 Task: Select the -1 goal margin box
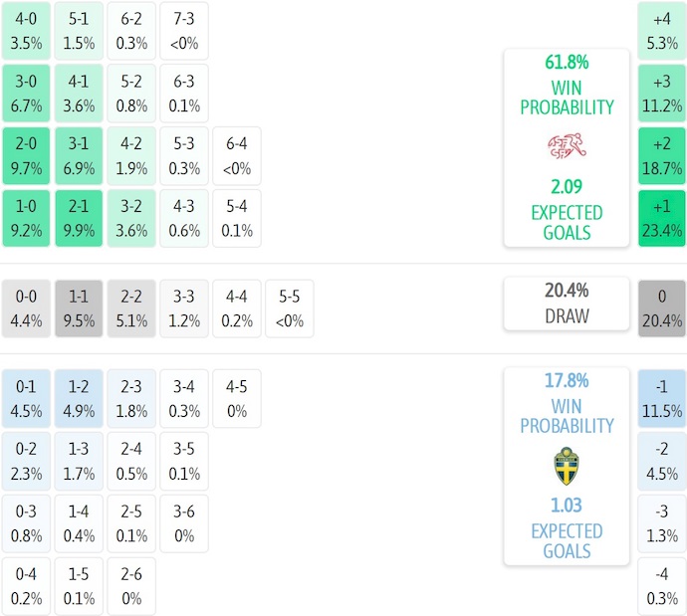661,398
